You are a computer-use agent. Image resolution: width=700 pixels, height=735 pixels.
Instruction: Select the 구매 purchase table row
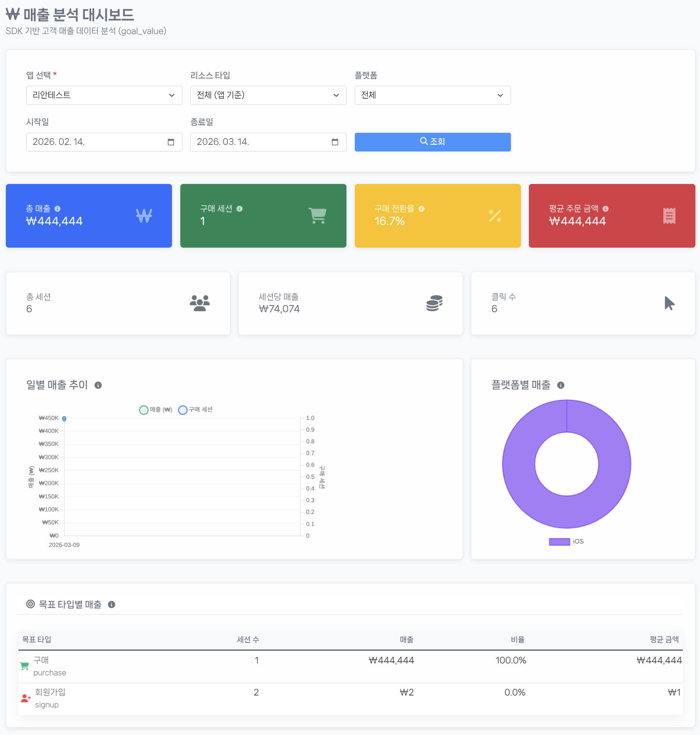350,666
